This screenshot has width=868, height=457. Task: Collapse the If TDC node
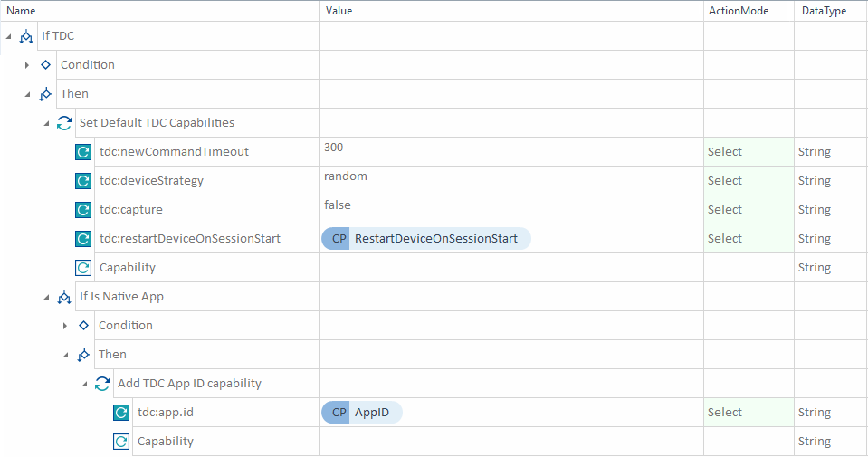pos(9,37)
